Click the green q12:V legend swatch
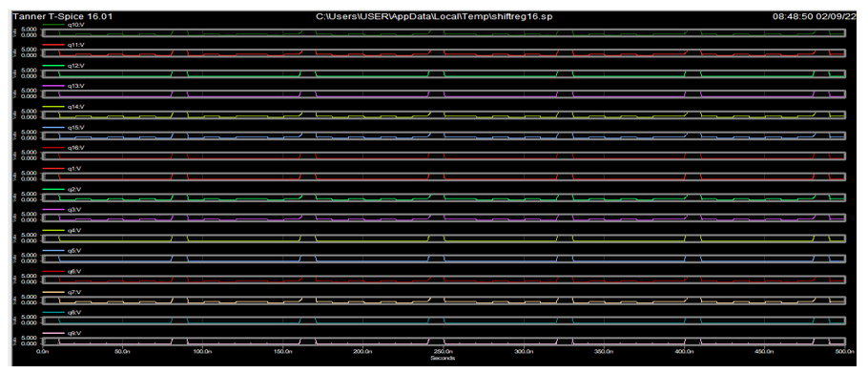Image resolution: width=868 pixels, height=373 pixels. click(53, 65)
